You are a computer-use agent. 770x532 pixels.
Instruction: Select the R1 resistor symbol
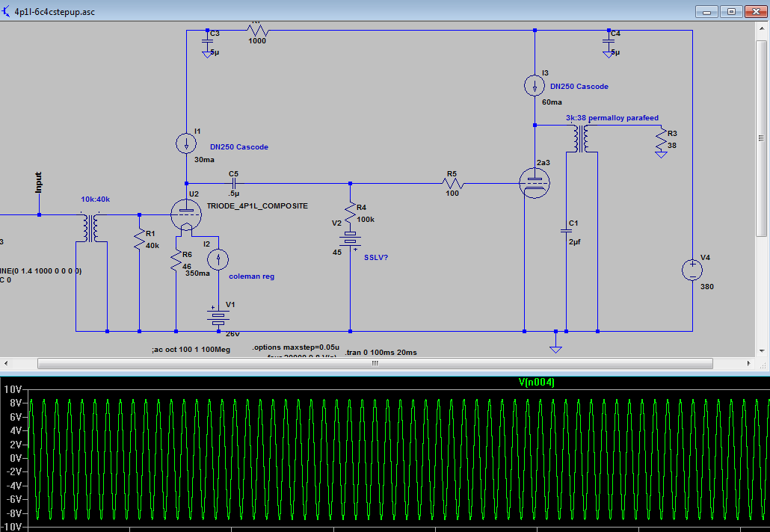coord(140,238)
